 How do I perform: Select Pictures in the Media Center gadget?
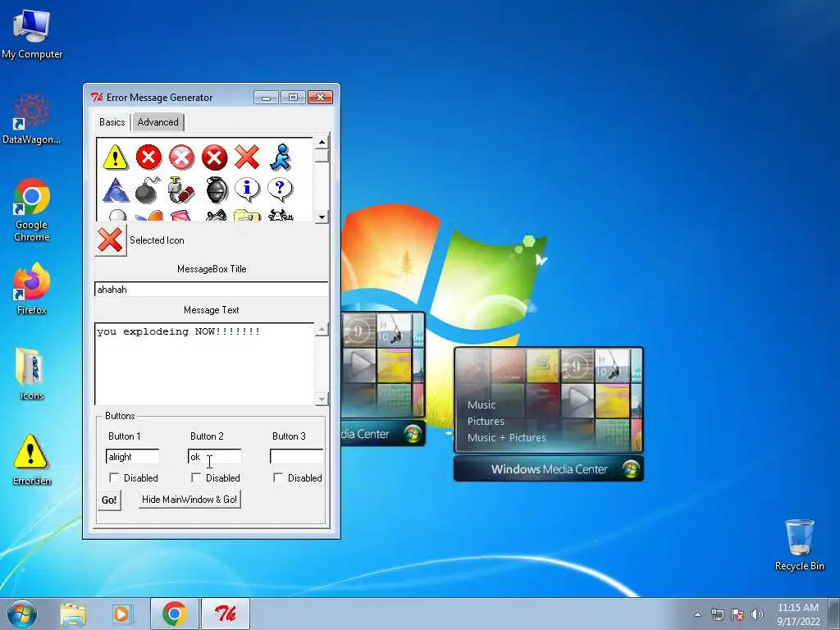486,421
